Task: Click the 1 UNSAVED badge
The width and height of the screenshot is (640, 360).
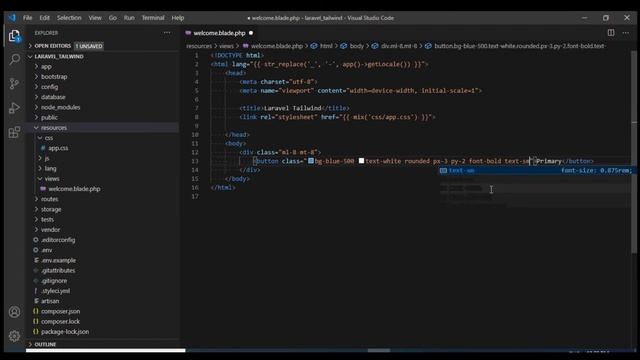Action: [x=89, y=46]
